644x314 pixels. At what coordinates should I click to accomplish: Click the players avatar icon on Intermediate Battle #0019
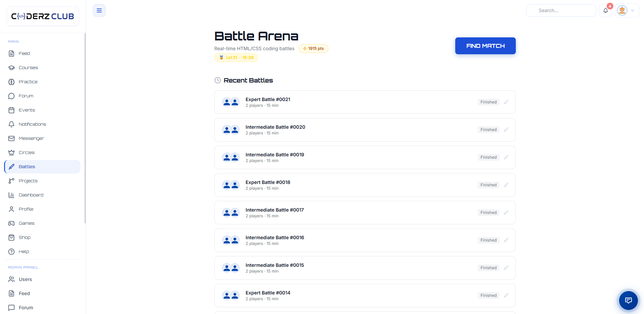[x=231, y=157]
